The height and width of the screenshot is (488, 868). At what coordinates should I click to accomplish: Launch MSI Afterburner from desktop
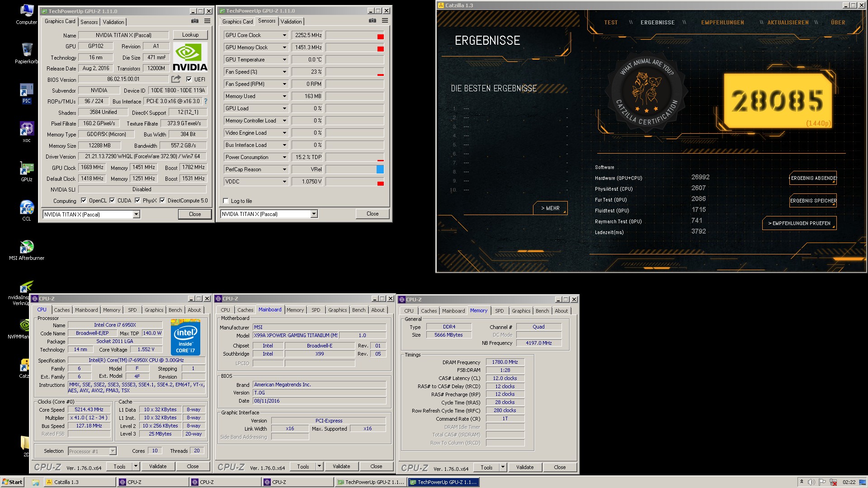coord(27,250)
